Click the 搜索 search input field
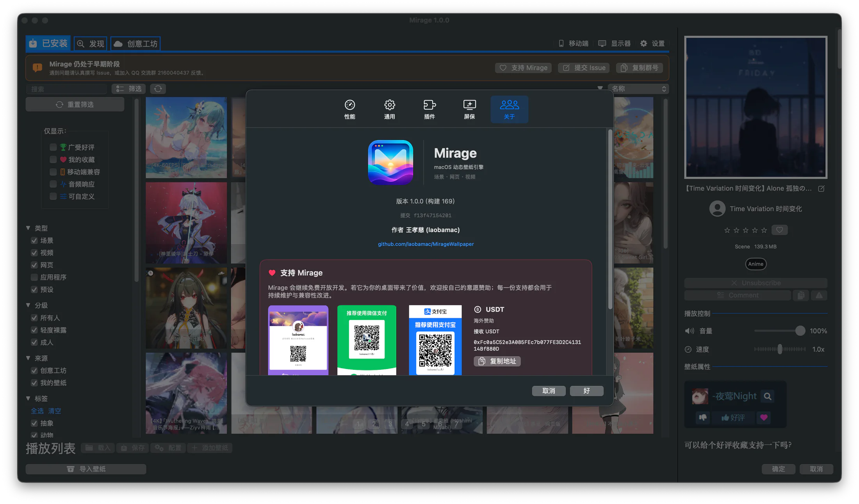Screen dimensions: 859x504 coord(66,89)
